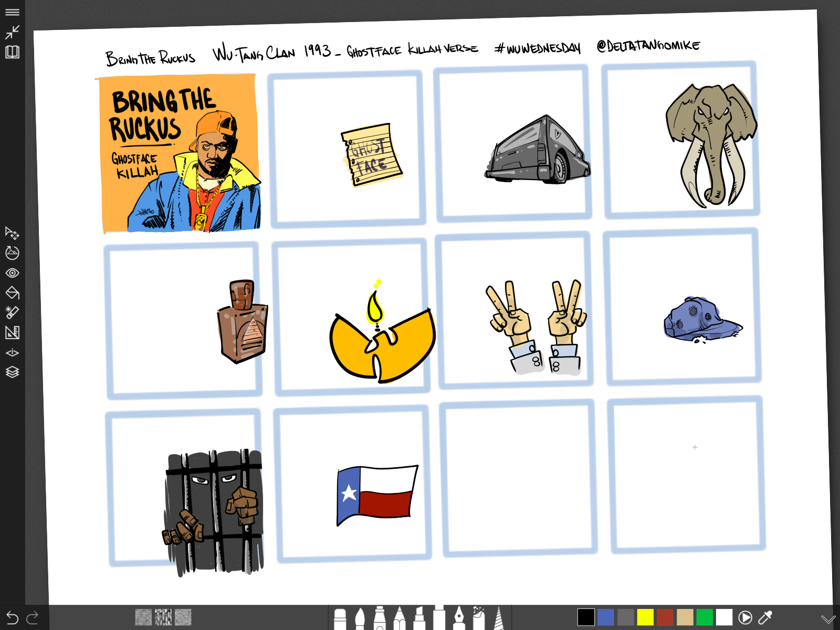This screenshot has height=630, width=840.
Task: Select the paint bucket fill tool
Action: point(12,292)
